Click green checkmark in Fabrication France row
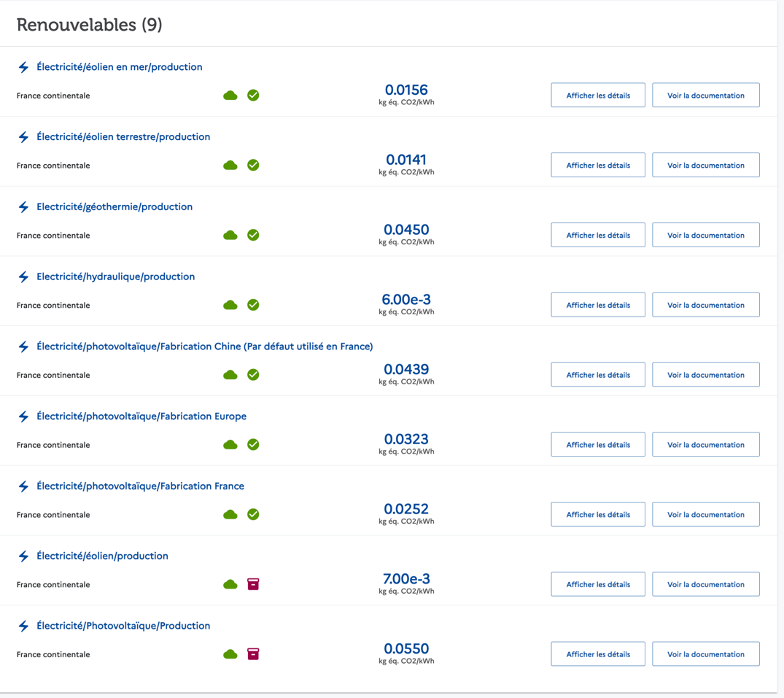The image size is (784, 698). [x=253, y=514]
